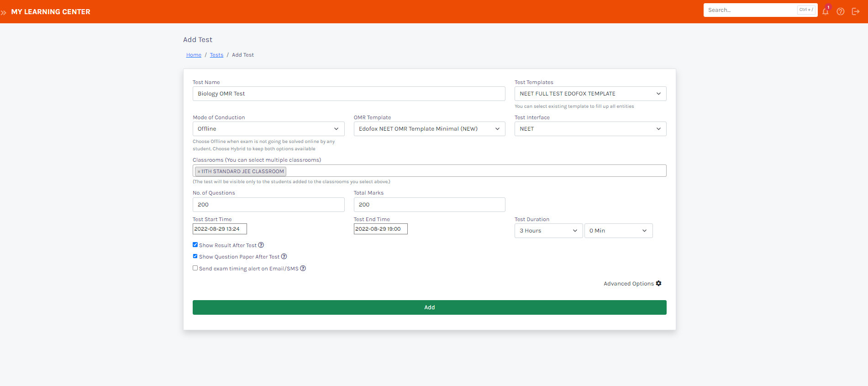Remove 11TH STANDARD JEE CLASSROOM tag
Image resolution: width=868 pixels, height=386 pixels.
point(199,172)
